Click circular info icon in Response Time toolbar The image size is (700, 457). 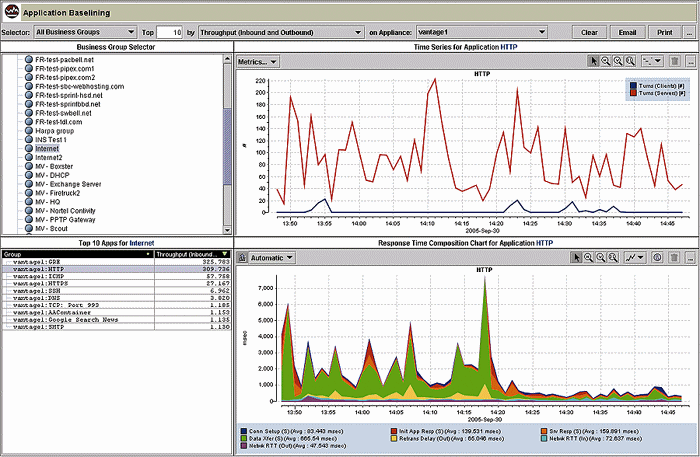tap(657, 257)
